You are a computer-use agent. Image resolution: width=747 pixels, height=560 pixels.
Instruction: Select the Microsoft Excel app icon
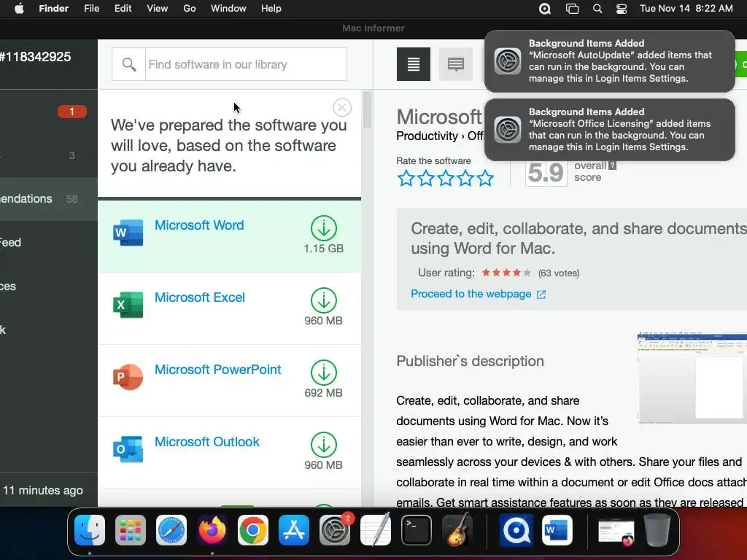(128, 305)
